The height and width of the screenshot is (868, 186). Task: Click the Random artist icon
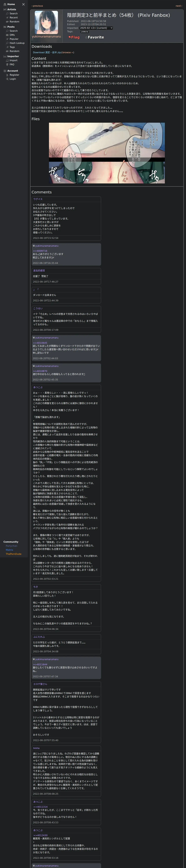click(7, 22)
